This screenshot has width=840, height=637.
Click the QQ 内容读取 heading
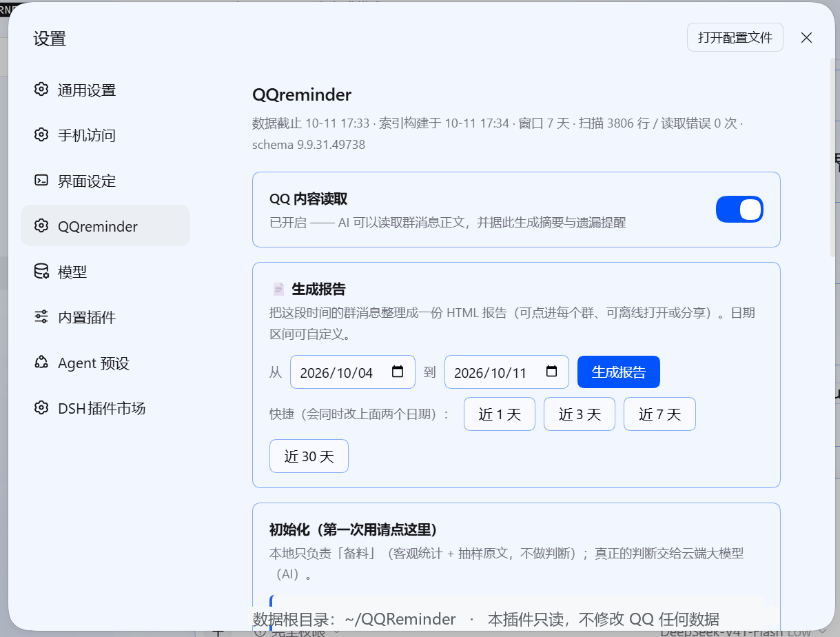click(x=308, y=199)
